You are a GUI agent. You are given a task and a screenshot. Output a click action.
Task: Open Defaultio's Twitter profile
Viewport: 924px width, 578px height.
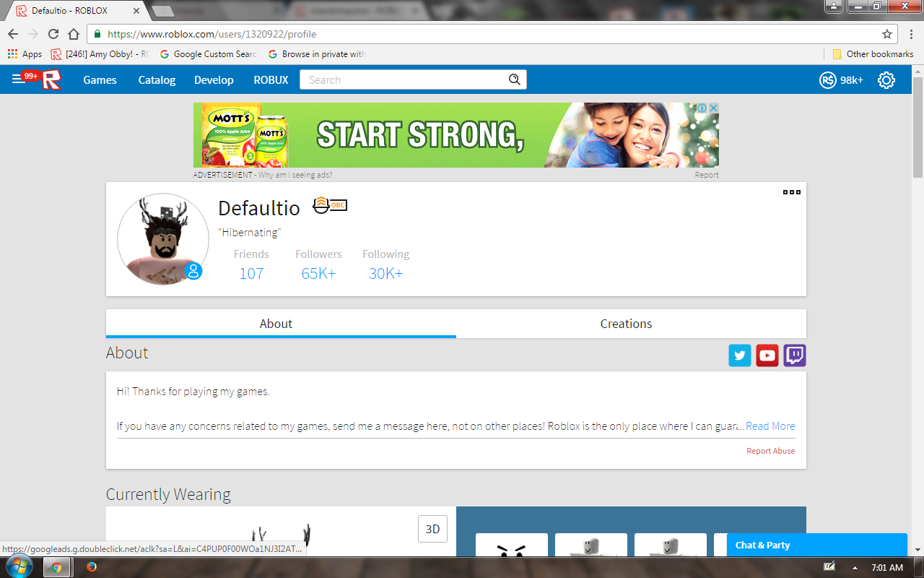(x=740, y=355)
